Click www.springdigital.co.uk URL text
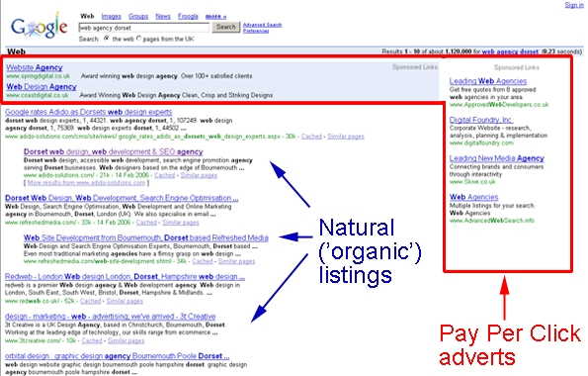This screenshot has height=376, width=588. [39, 76]
